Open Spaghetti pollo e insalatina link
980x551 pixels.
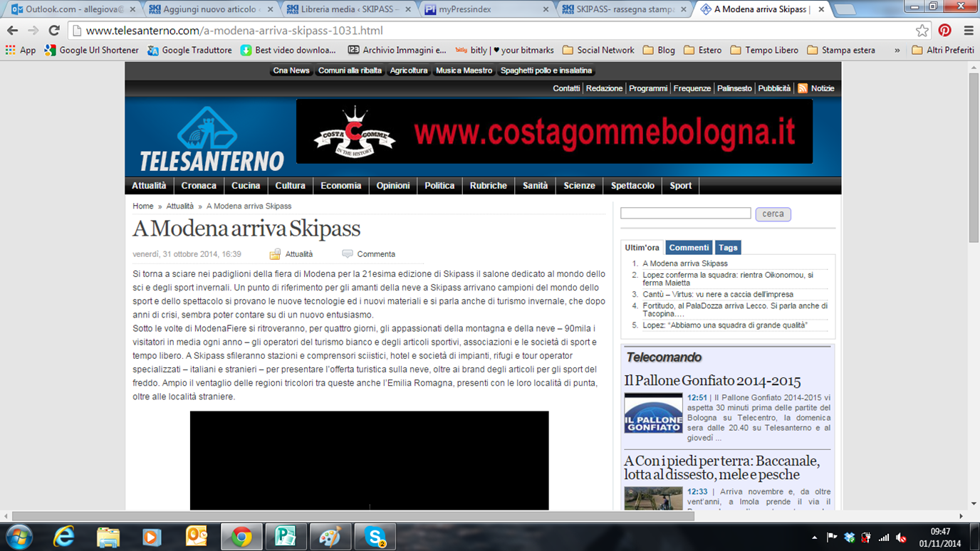pyautogui.click(x=546, y=70)
